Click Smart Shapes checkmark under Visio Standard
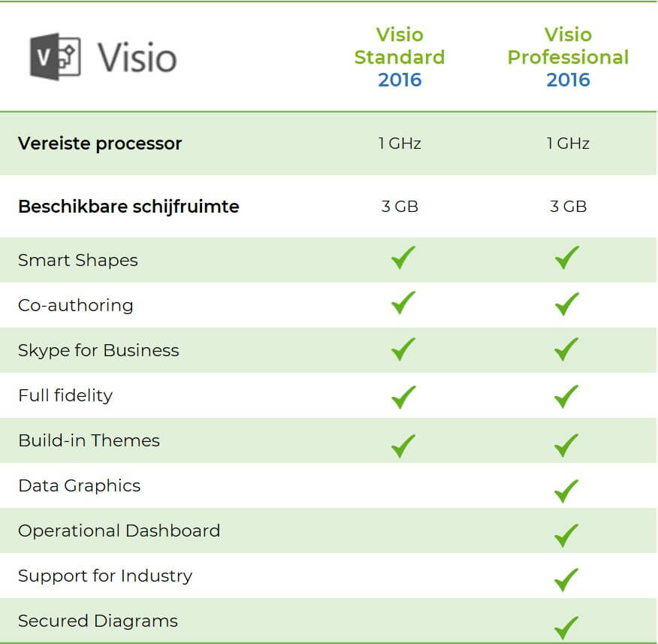Viewport: 658px width, 644px height. click(403, 259)
